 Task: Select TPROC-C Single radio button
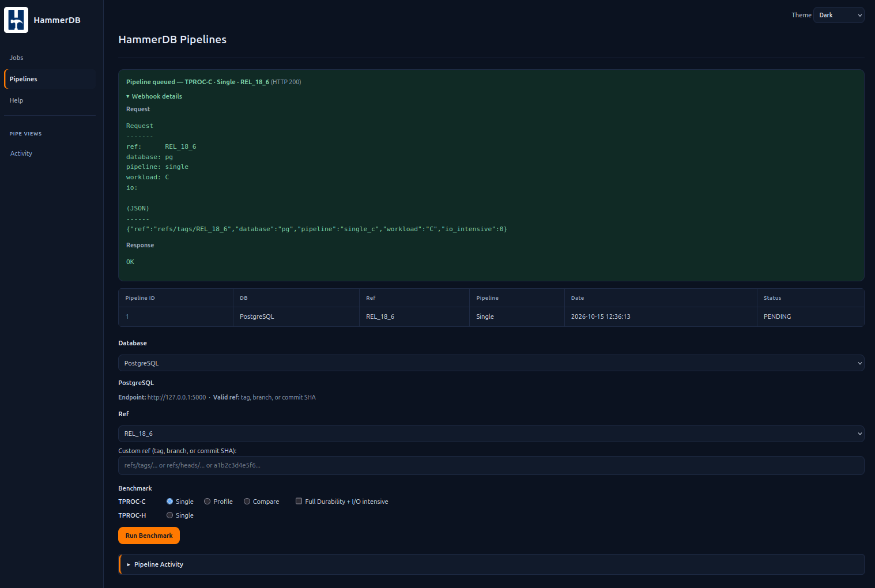point(169,502)
